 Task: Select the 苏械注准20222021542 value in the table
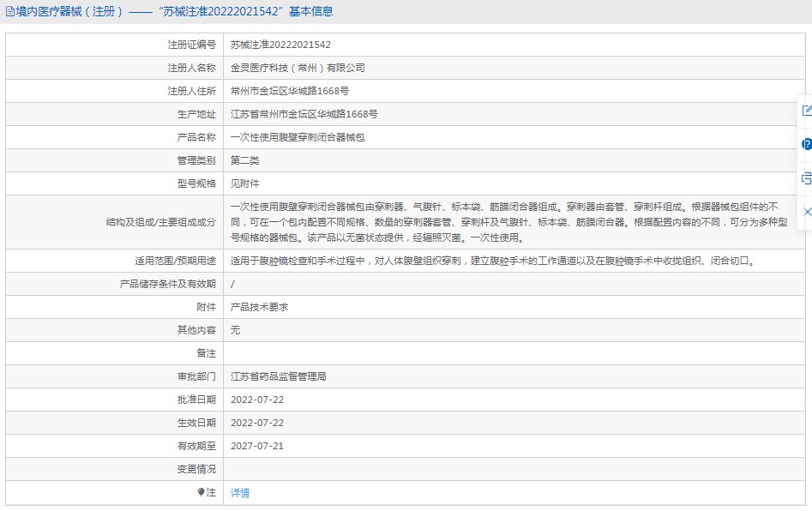280,45
